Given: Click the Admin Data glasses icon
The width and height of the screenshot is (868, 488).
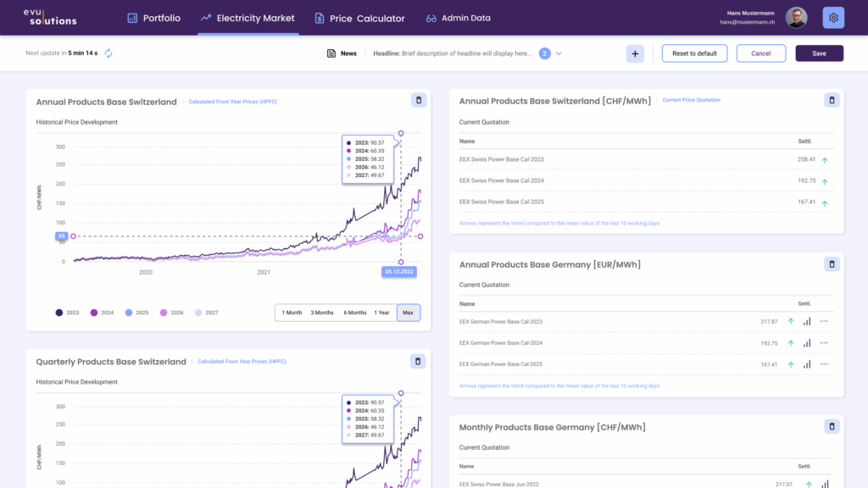Looking at the screenshot, I should coord(431,19).
